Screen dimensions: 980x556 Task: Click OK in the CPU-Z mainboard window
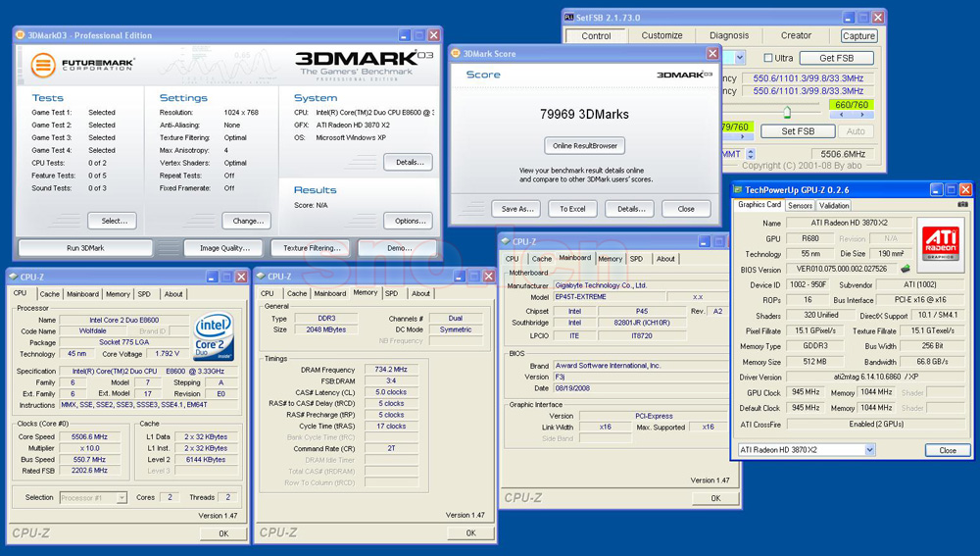[x=715, y=498]
